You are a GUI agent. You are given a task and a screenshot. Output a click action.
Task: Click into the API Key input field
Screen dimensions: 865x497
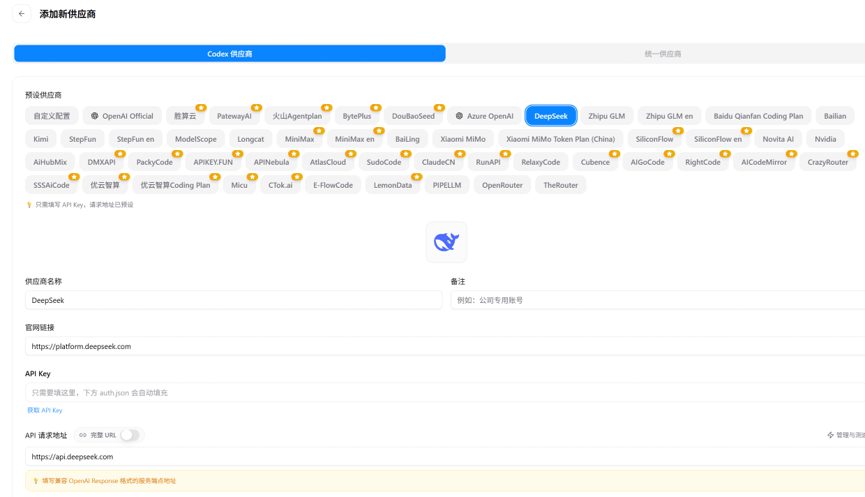[x=445, y=393]
